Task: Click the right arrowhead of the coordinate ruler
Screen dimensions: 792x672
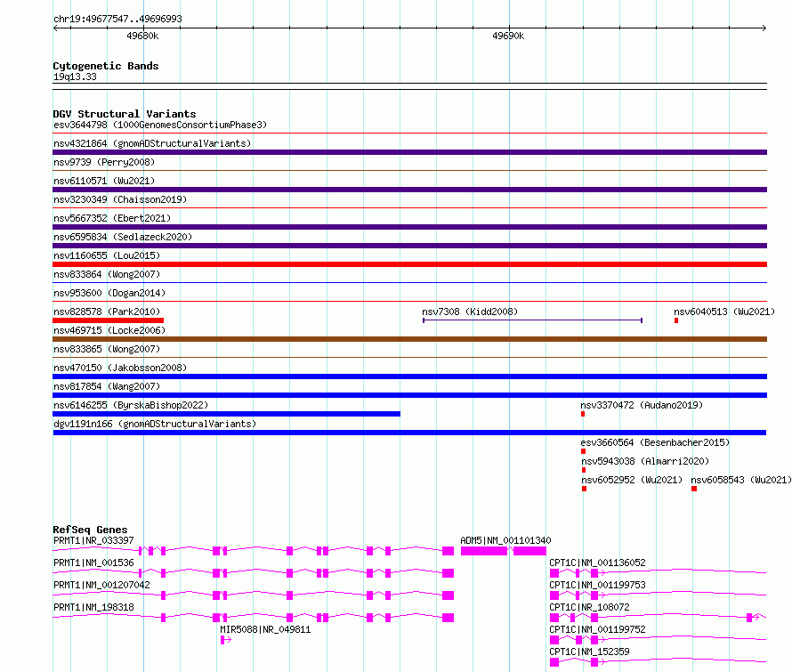Action: point(764,28)
